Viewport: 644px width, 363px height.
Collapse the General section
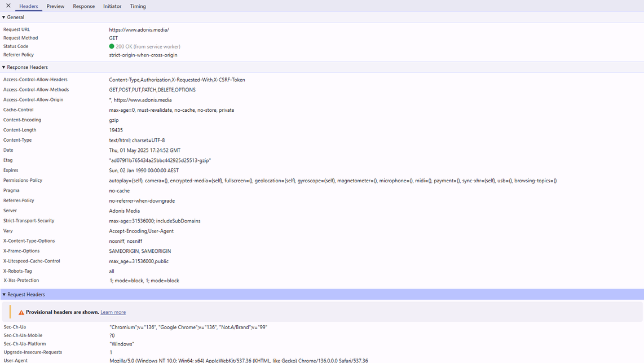tap(5, 17)
